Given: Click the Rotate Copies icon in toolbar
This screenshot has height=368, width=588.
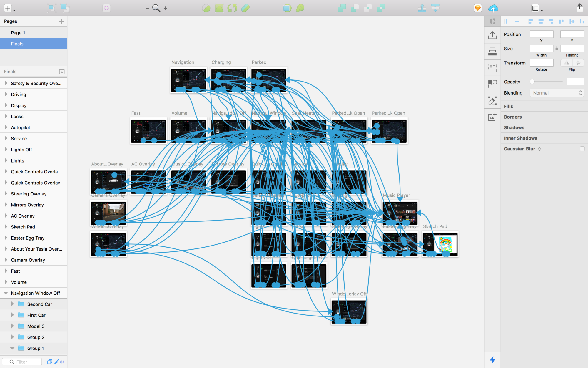Looking at the screenshot, I should tap(232, 8).
